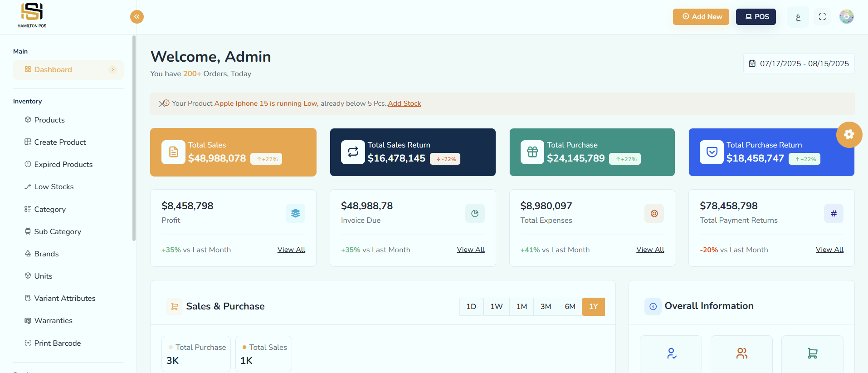Image resolution: width=868 pixels, height=373 pixels.
Task: Click the Total Payment Returns hash icon
Action: 834,213
